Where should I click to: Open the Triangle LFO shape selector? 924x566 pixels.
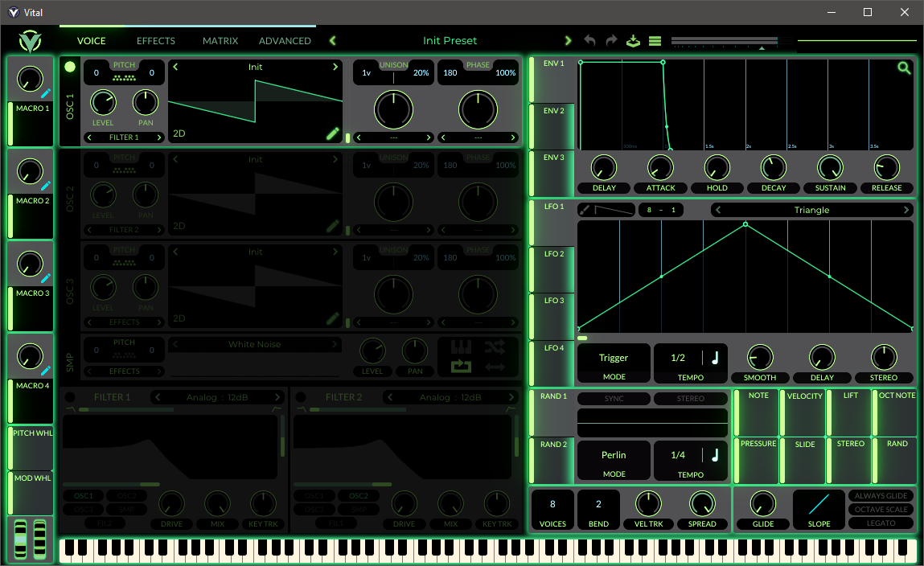[x=811, y=210]
